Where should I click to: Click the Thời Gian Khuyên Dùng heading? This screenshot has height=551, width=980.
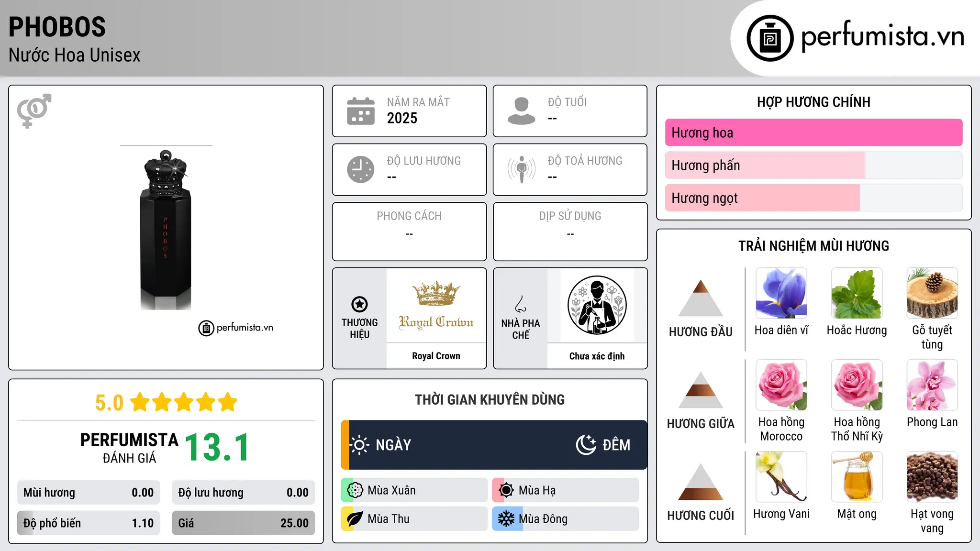click(490, 399)
